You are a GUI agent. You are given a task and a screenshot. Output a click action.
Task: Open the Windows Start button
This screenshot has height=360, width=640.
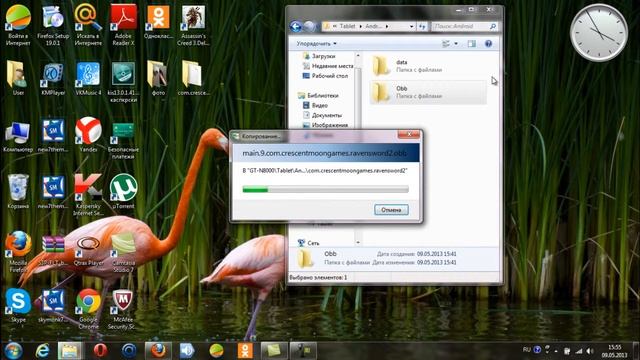(13, 351)
